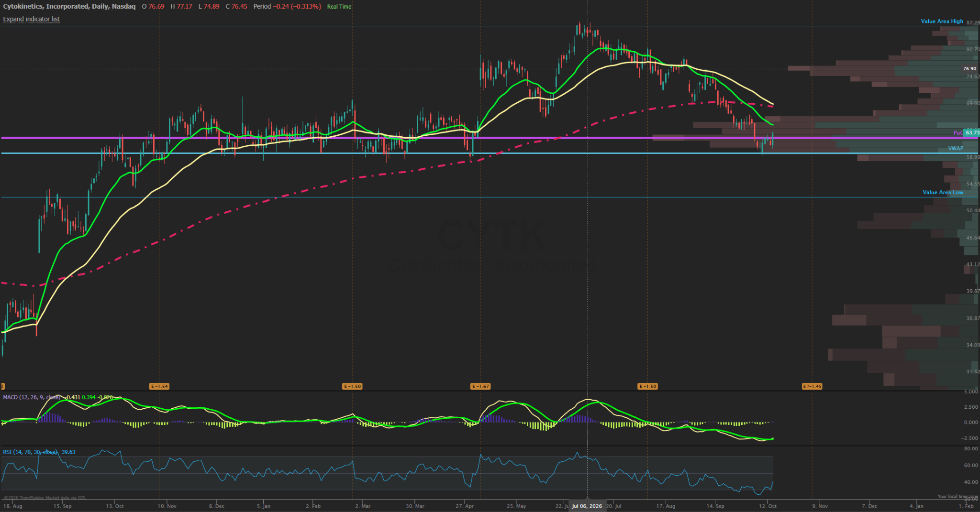
Task: Click the 76.90 price axis label
Action: point(969,69)
